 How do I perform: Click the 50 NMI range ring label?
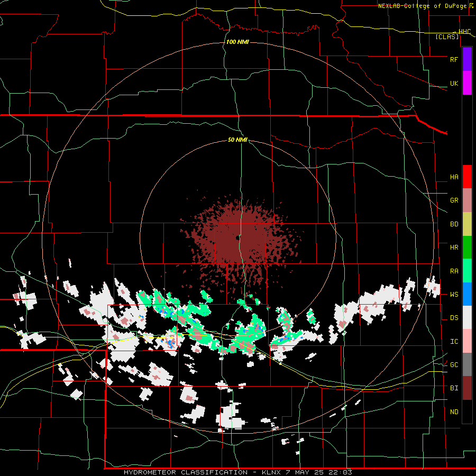[x=237, y=140]
